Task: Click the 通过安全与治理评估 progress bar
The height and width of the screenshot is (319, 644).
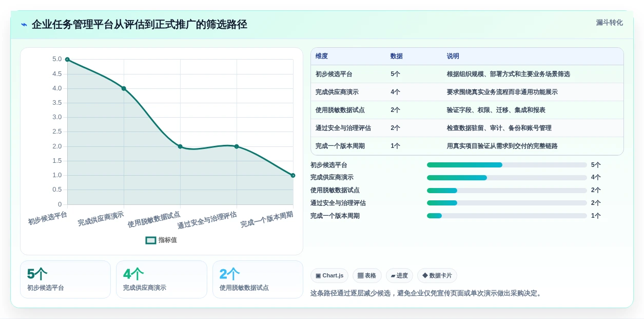Action: point(507,203)
